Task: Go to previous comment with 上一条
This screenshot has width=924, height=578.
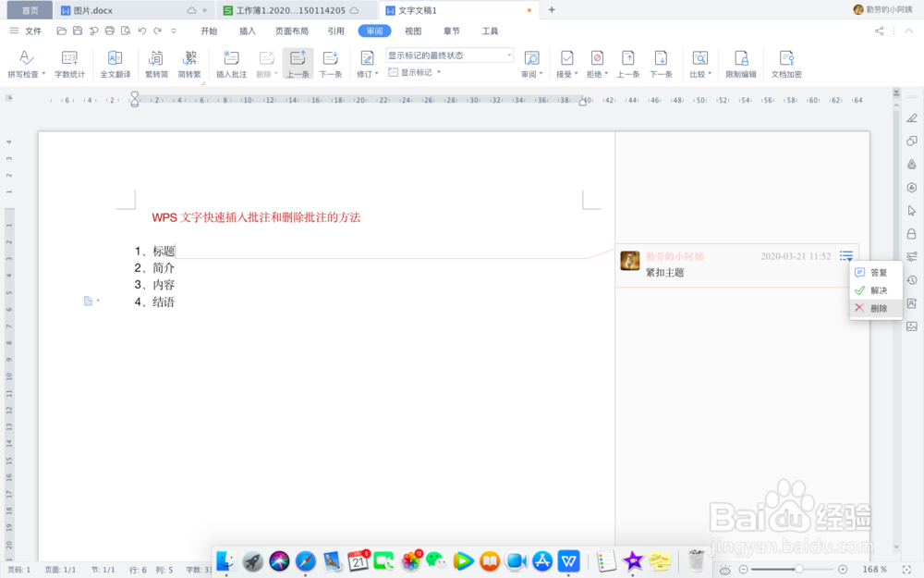Action: click(x=298, y=63)
